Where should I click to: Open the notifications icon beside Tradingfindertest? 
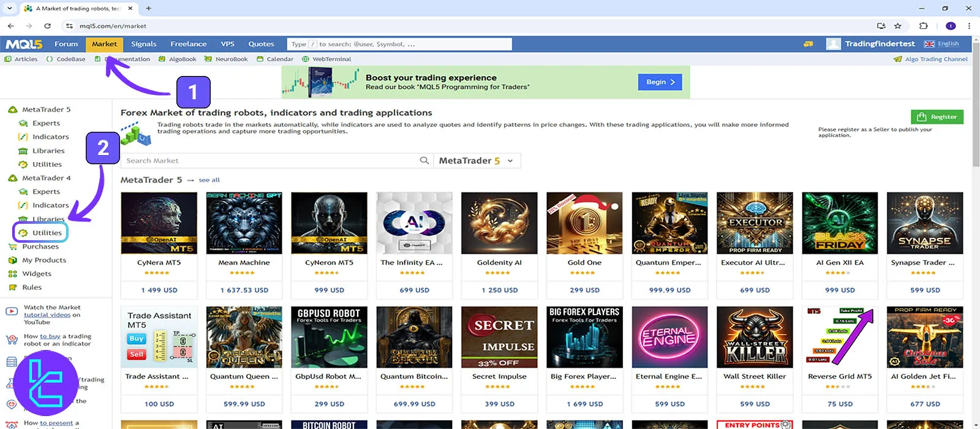coord(809,44)
